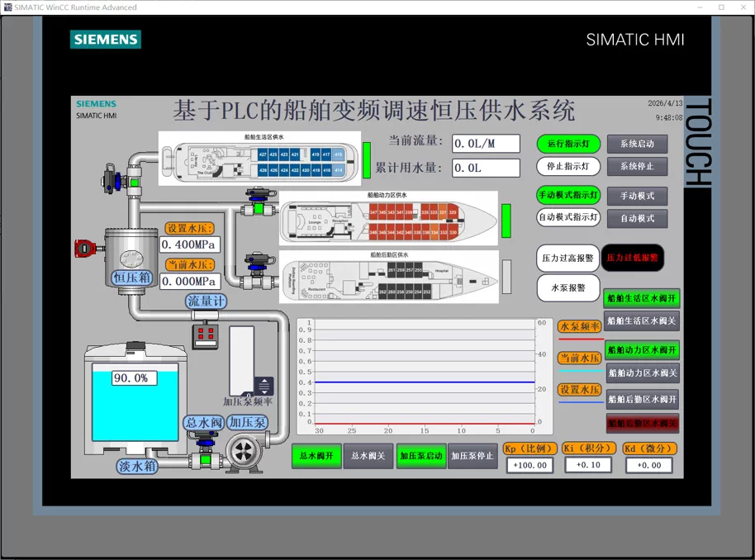755x560 pixels.
Task: Click the large SIEMENS logo at top
Action: tap(106, 40)
